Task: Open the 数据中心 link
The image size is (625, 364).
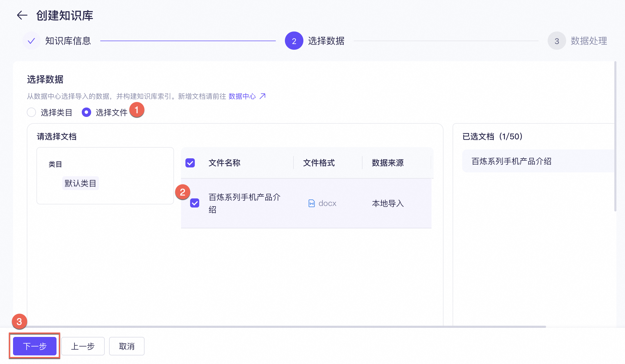Action: pyautogui.click(x=242, y=96)
